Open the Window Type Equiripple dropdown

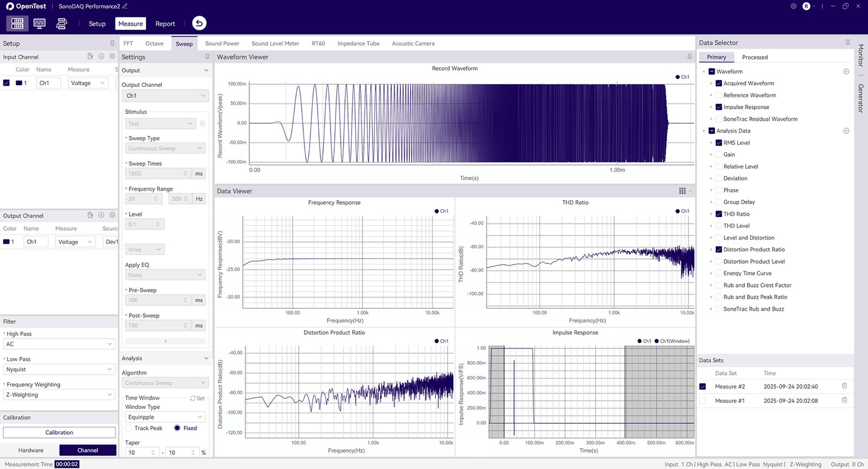click(165, 417)
